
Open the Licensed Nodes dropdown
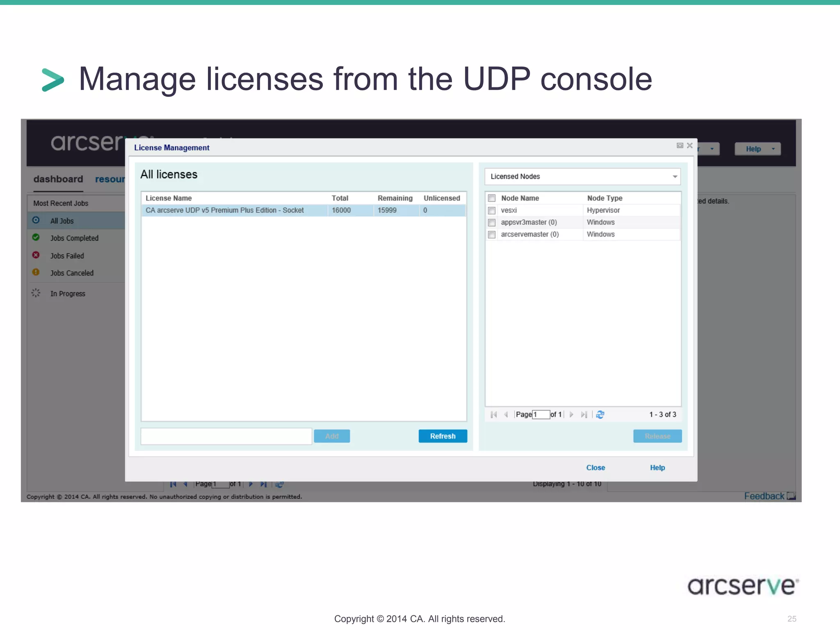(582, 176)
